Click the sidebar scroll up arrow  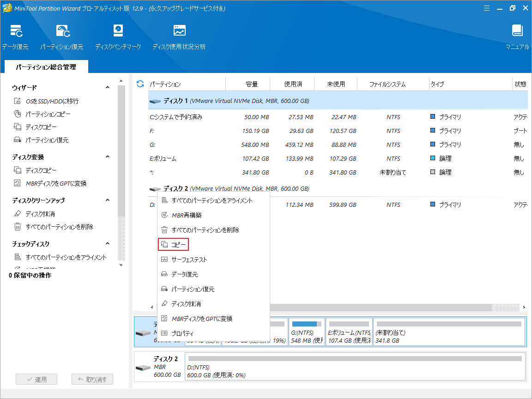(x=121, y=81)
